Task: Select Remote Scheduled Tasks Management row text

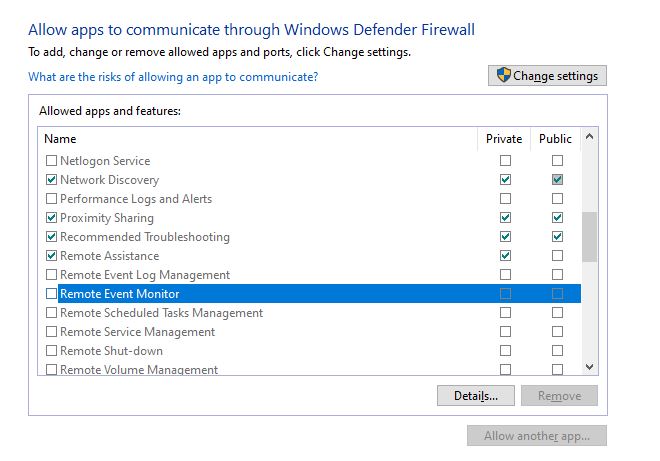Action: [161, 313]
